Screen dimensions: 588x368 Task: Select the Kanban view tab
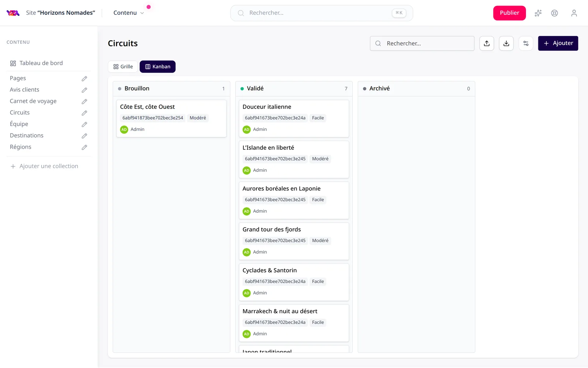(158, 67)
